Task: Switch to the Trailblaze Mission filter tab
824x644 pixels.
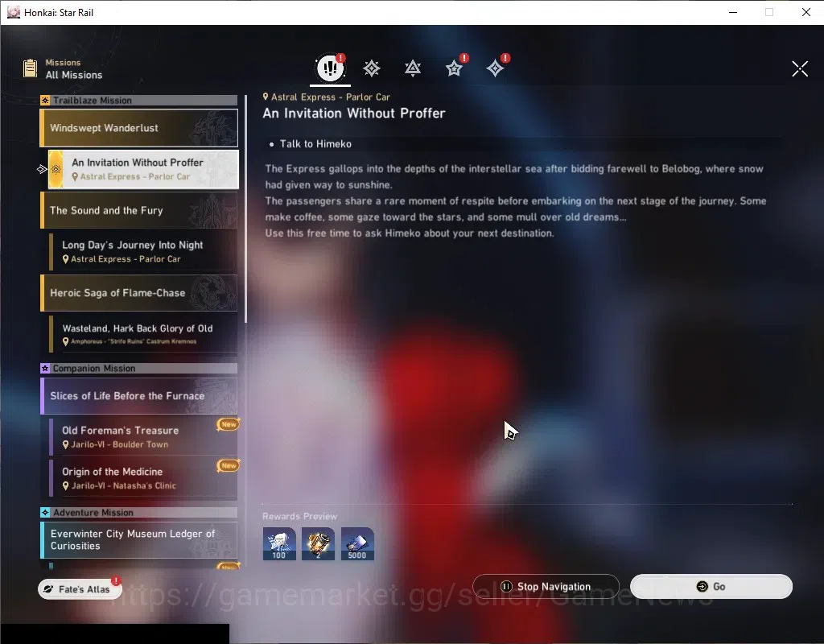Action: tap(372, 68)
